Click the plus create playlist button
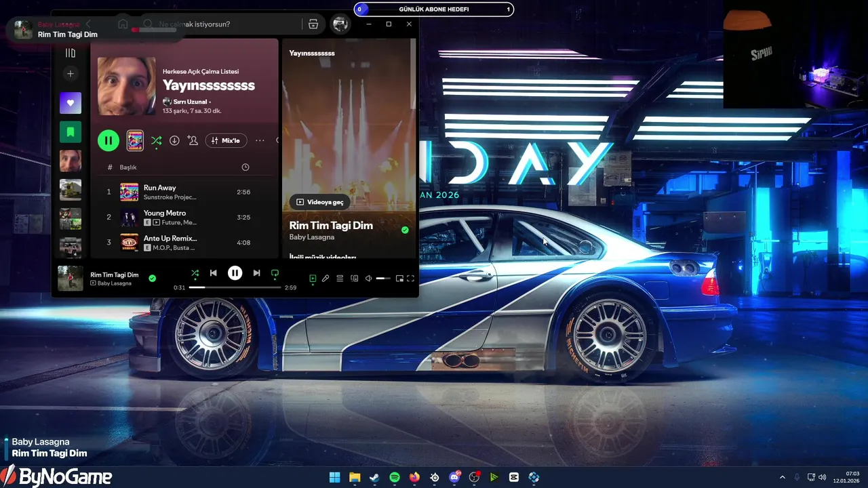The height and width of the screenshot is (488, 868). point(70,74)
